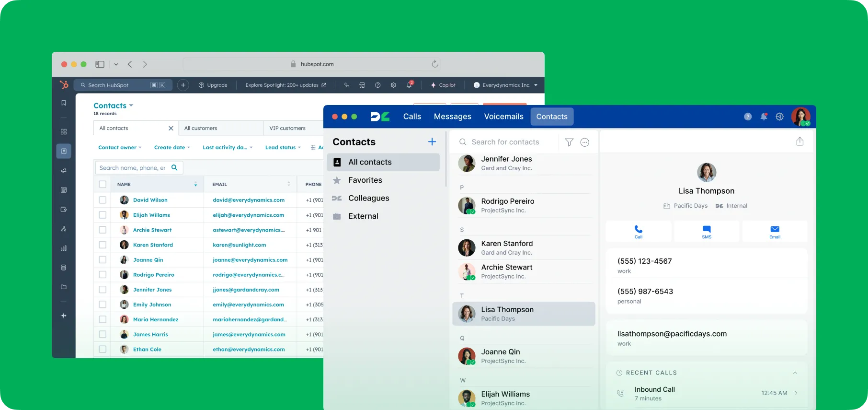Collapse the Recent Calls section

795,373
